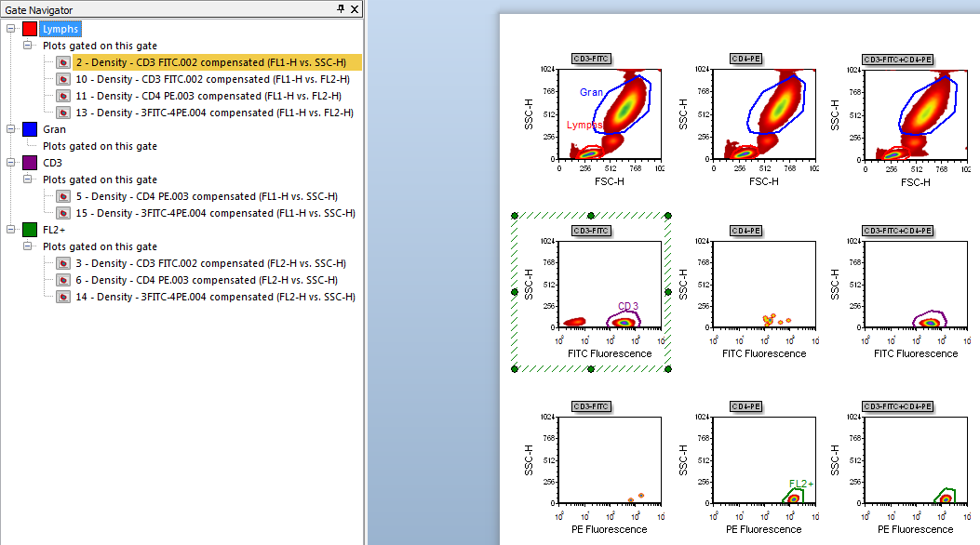This screenshot has height=545, width=980.
Task: Click the purple CD3 gate color swatch
Action: tap(30, 163)
